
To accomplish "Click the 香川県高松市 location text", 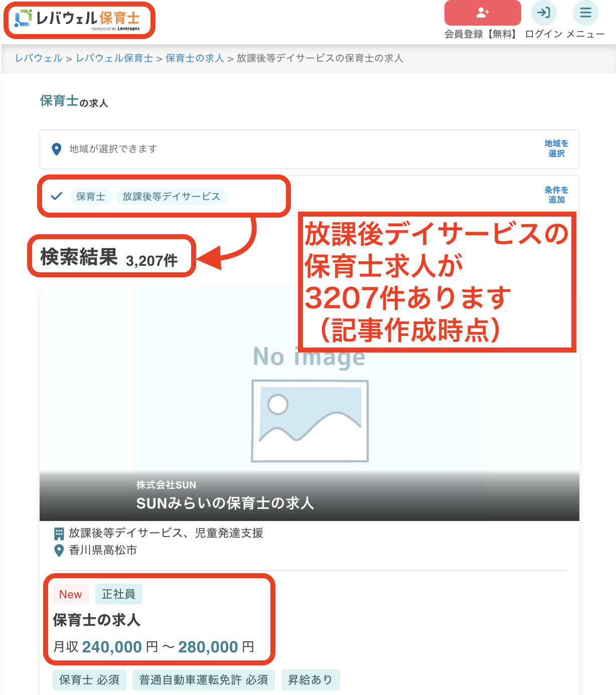I will (x=103, y=551).
